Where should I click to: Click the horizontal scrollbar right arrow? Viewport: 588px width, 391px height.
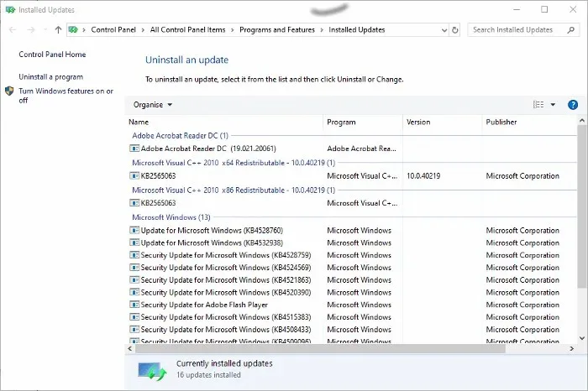click(x=571, y=349)
